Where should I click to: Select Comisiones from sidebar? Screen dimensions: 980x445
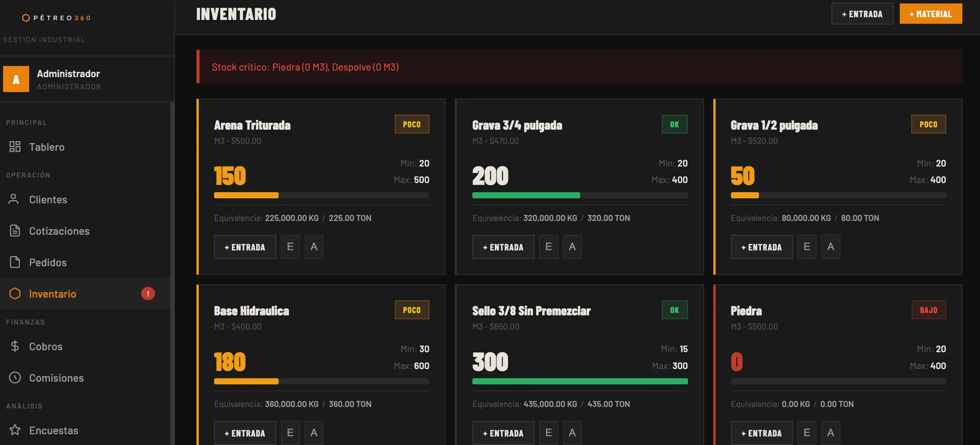85,377
